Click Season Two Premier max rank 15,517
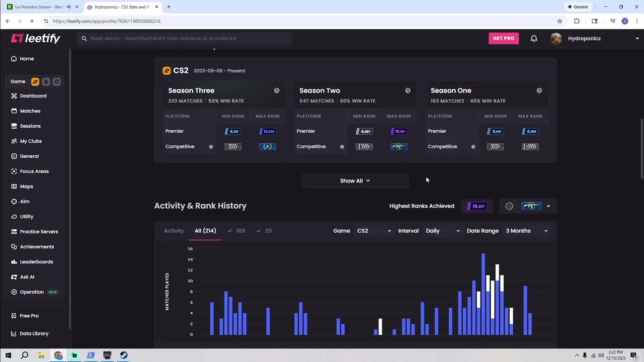 coord(398,132)
